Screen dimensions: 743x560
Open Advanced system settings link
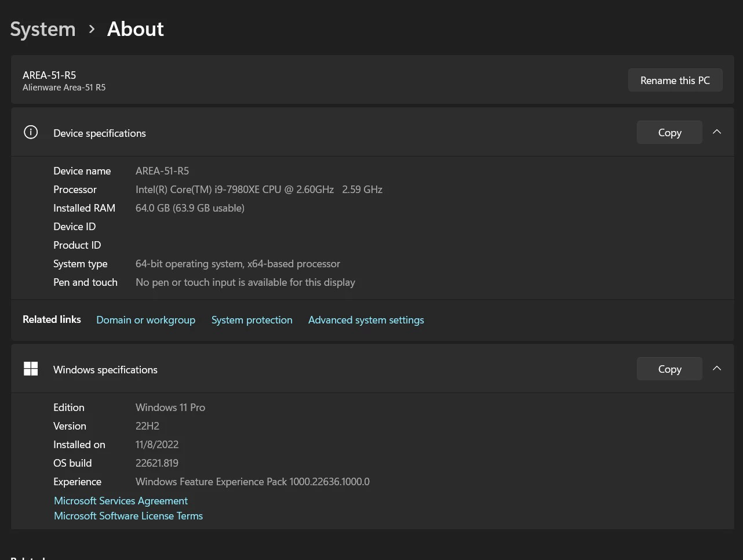click(x=366, y=320)
